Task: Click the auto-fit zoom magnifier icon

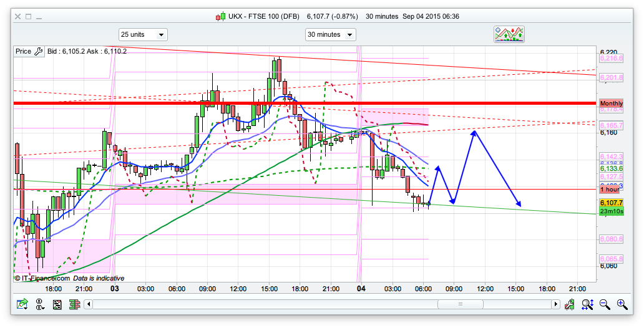Action: [587, 304]
